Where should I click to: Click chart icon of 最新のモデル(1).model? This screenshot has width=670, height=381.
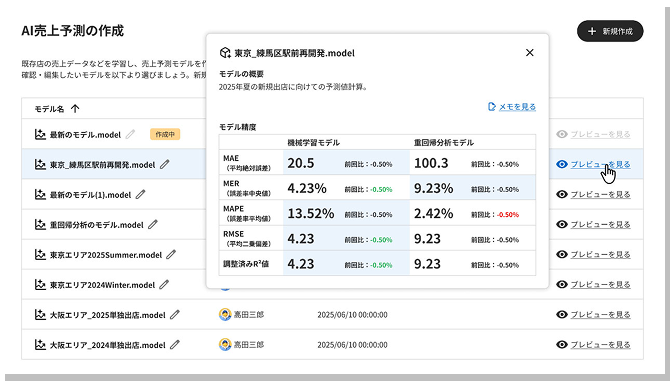pos(40,194)
